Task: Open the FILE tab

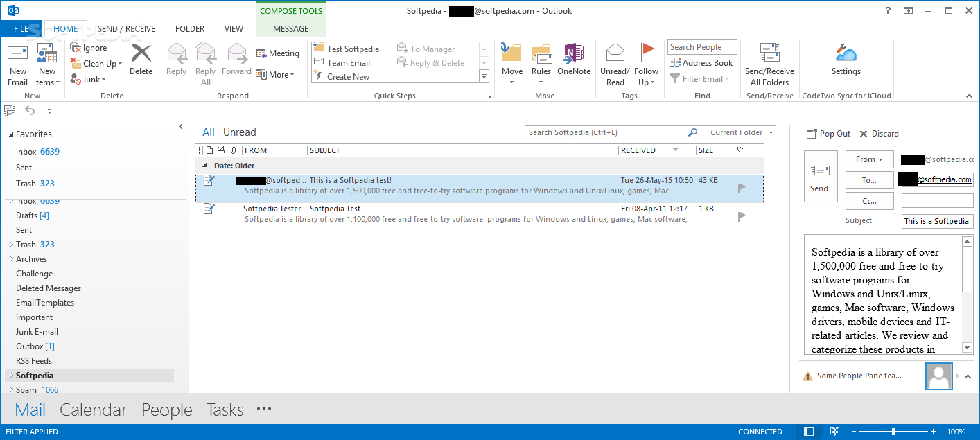Action: tap(21, 29)
